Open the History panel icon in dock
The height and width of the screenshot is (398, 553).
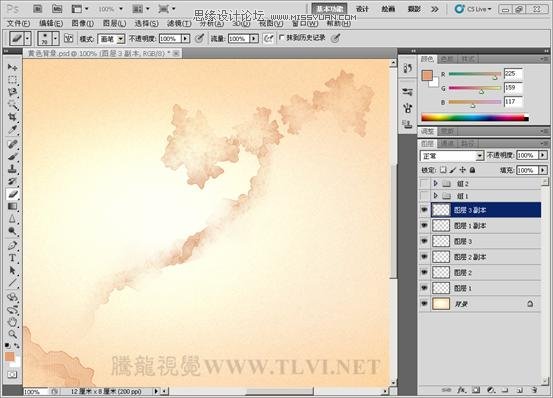[x=408, y=68]
